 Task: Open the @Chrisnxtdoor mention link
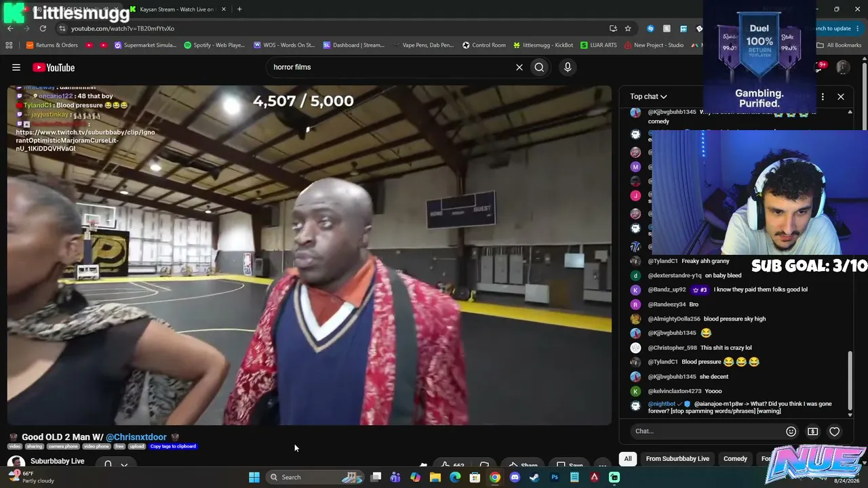(x=136, y=437)
